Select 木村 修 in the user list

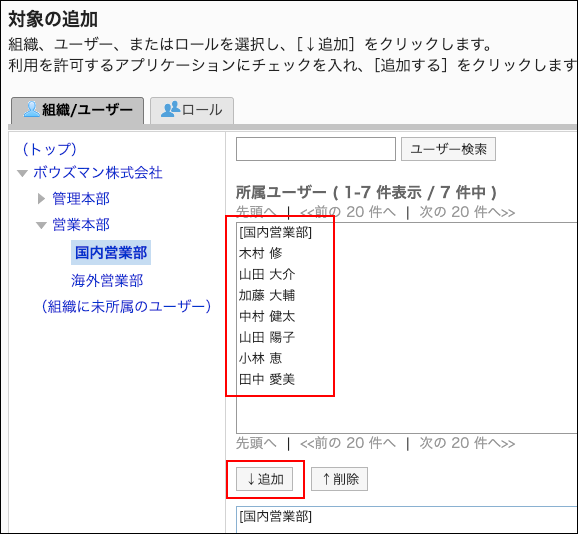[261, 253]
